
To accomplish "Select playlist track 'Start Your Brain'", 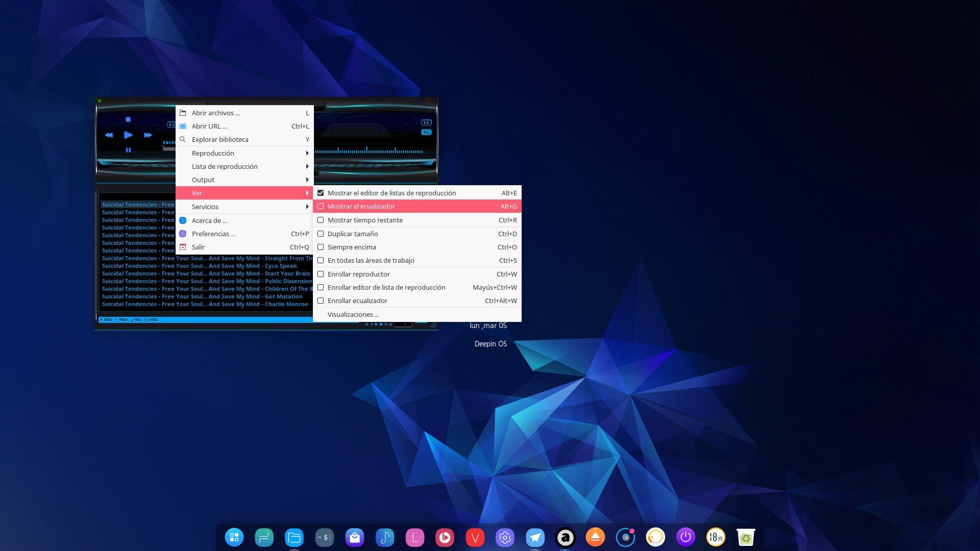I will coord(207,273).
